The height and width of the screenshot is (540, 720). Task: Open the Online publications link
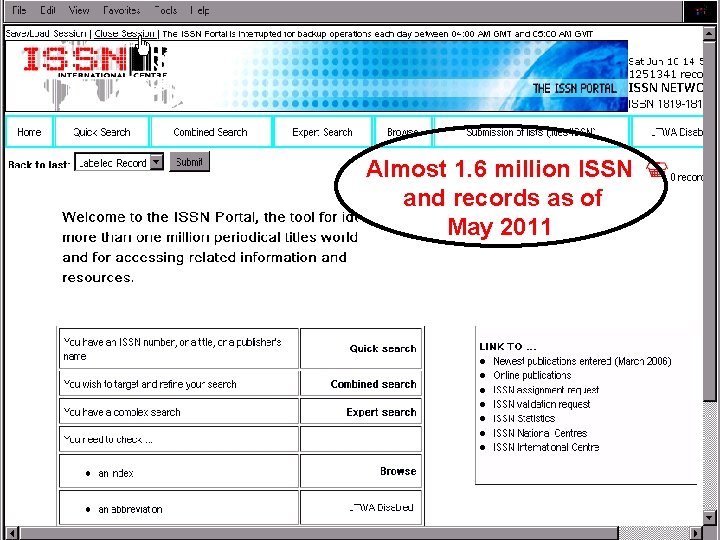coord(532,376)
